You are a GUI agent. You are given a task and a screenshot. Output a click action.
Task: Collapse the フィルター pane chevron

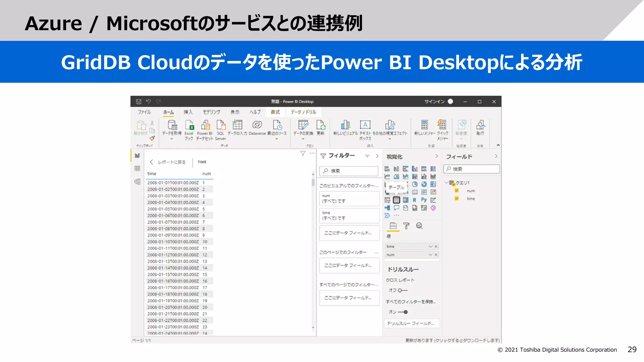[x=377, y=156]
